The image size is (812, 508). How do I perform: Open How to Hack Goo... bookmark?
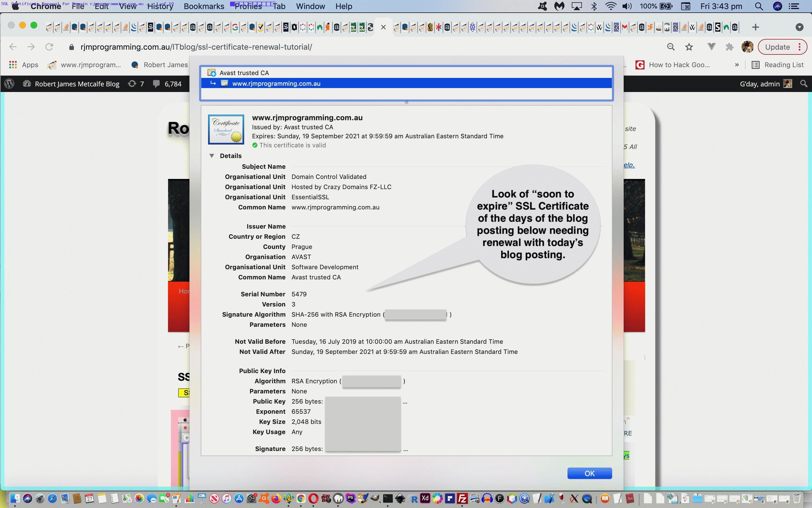click(673, 65)
